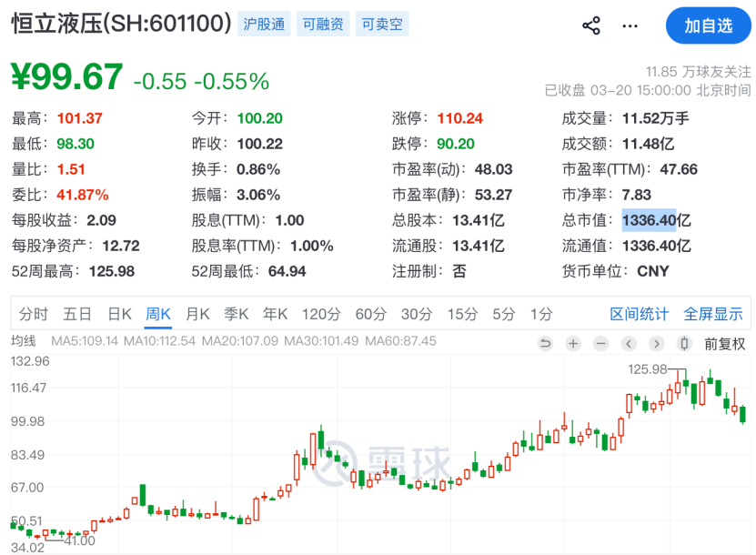Click the 52周最低 value 64.94
The width and height of the screenshot is (756, 555).
tap(287, 271)
